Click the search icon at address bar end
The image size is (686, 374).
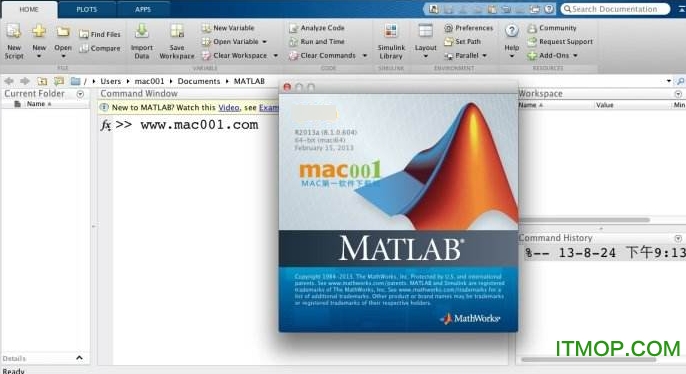coord(681,81)
